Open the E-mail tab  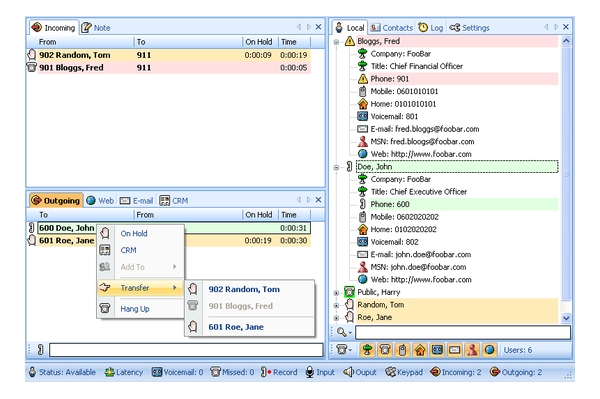pyautogui.click(x=136, y=200)
